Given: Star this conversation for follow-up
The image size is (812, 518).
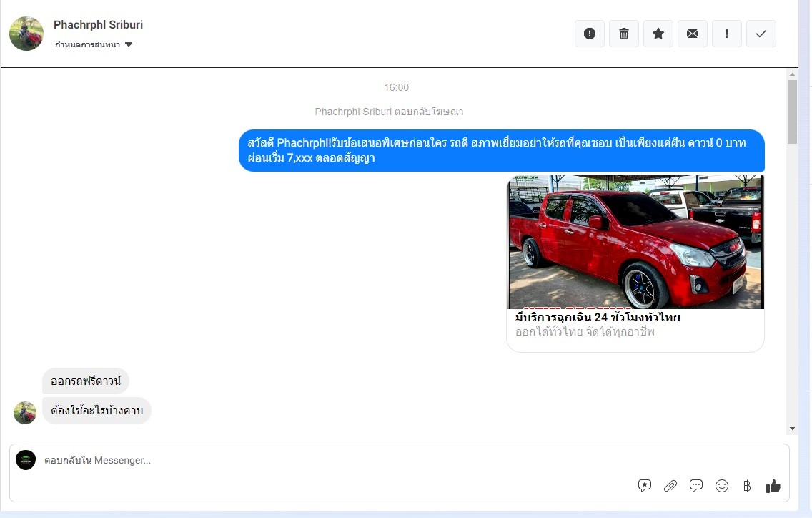Looking at the screenshot, I should [x=658, y=34].
